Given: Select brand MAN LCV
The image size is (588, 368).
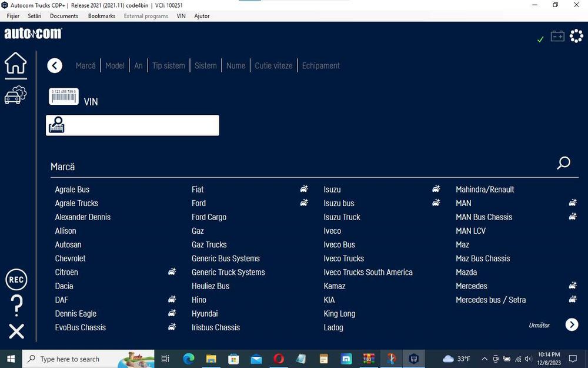Looking at the screenshot, I should click(470, 231).
